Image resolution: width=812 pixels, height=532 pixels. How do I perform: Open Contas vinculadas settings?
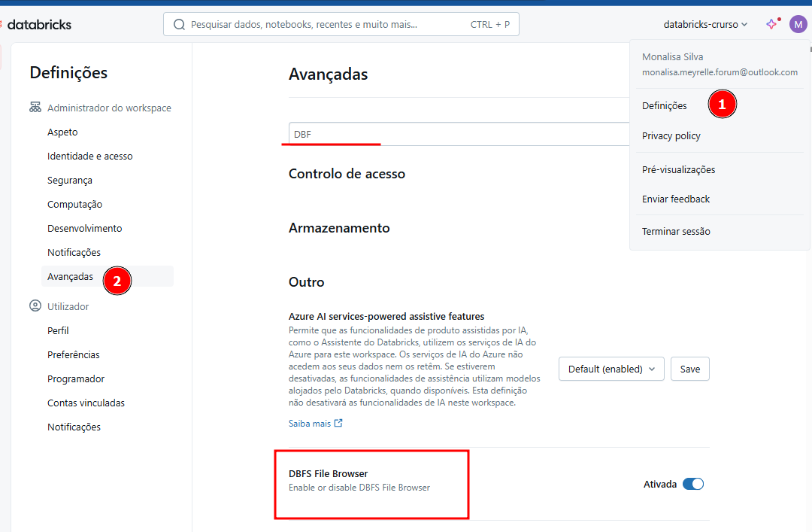click(86, 403)
